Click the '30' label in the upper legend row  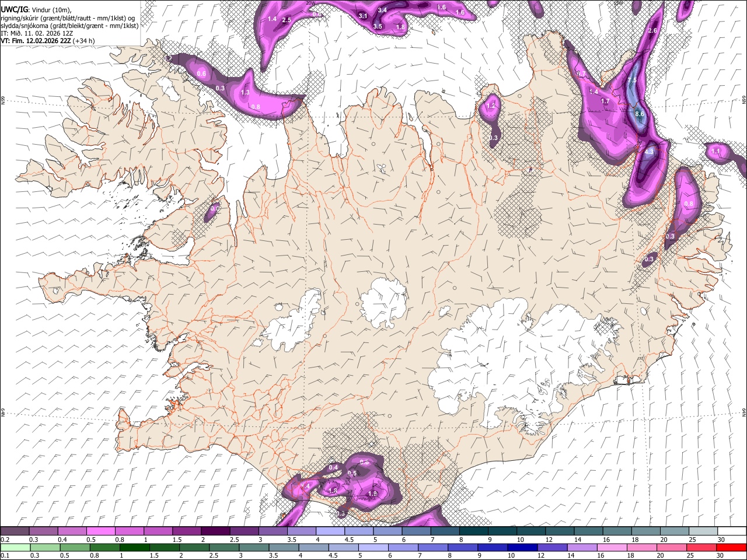click(x=721, y=540)
